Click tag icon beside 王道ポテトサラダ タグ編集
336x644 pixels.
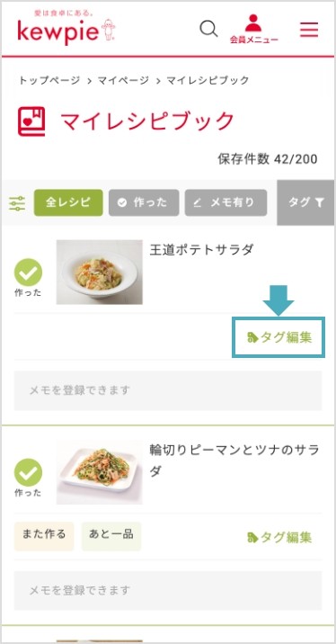click(252, 337)
